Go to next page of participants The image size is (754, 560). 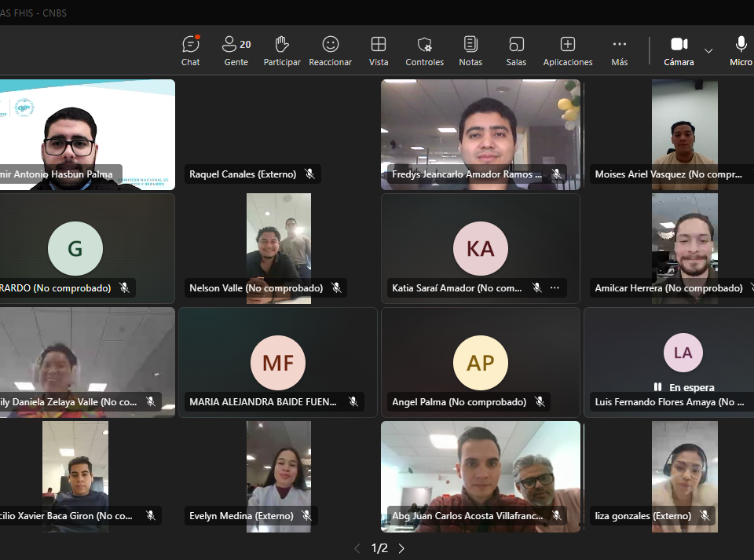[402, 548]
